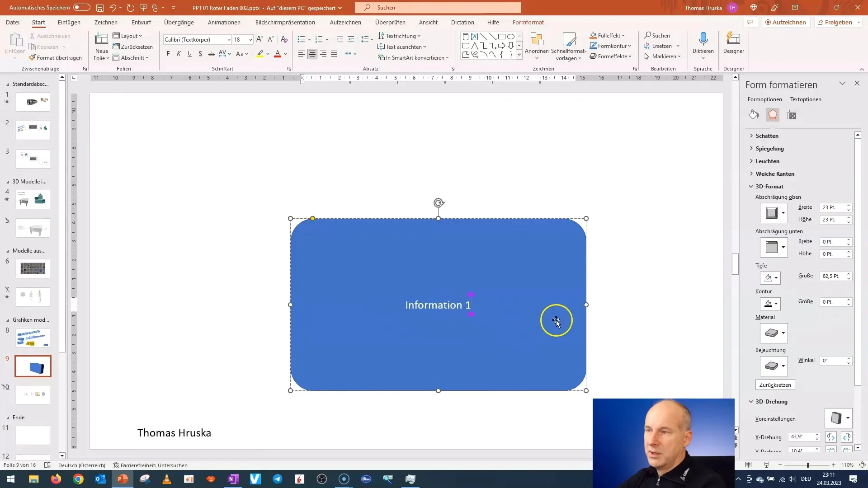The image size is (868, 488).
Task: Adjust the zoom slider in status bar
Action: pyautogui.click(x=807, y=465)
